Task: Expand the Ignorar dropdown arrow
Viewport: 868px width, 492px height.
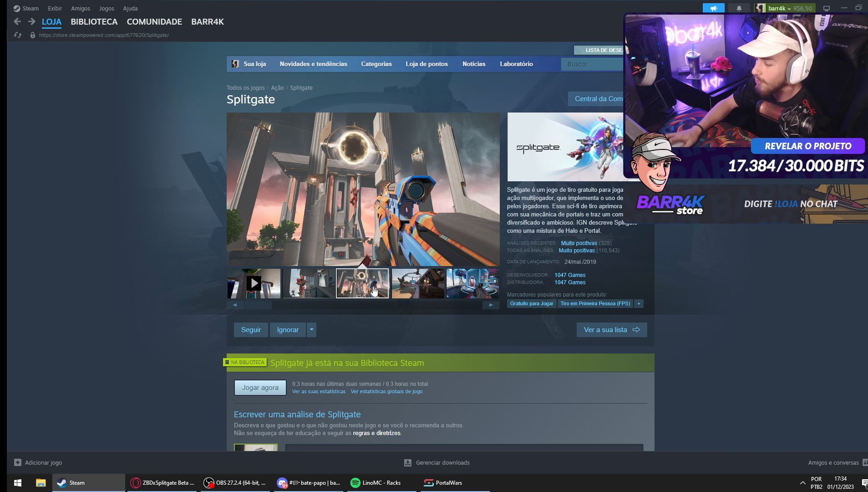Action: (312, 330)
